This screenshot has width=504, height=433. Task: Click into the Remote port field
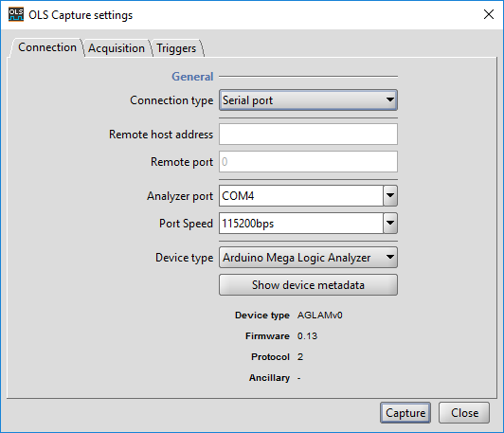[308, 162]
